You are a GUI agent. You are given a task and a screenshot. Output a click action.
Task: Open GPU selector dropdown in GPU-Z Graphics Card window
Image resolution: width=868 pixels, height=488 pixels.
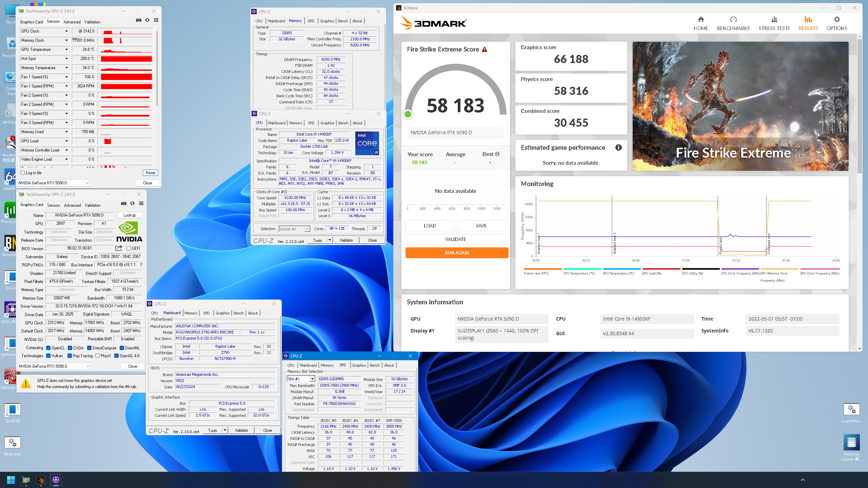coord(54,366)
